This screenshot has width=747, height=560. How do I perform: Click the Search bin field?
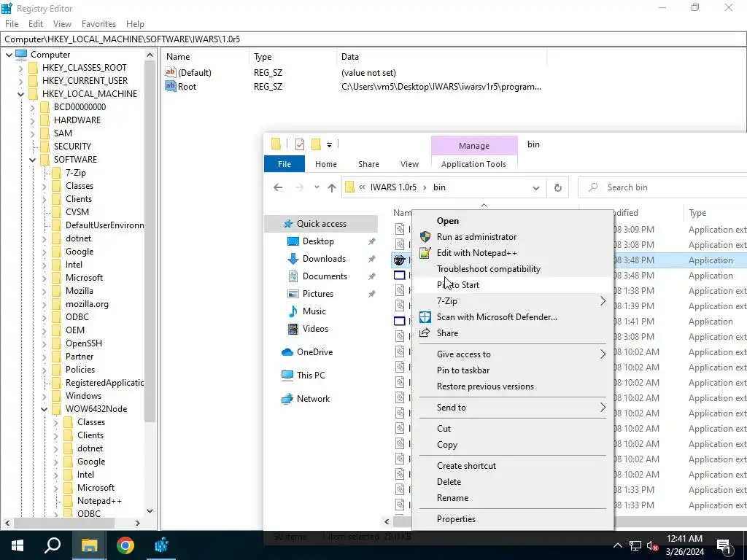coord(662,187)
